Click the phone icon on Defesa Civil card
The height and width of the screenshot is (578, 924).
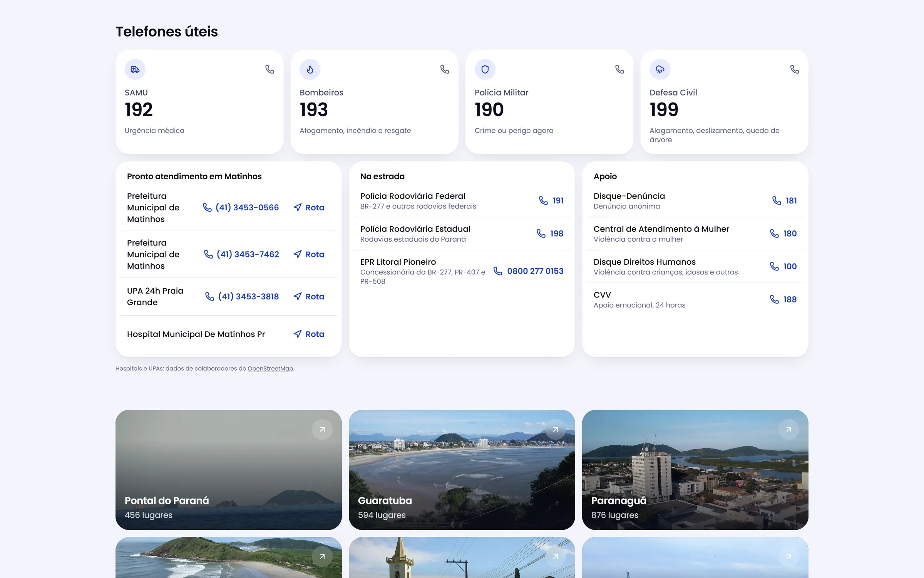coord(795,69)
